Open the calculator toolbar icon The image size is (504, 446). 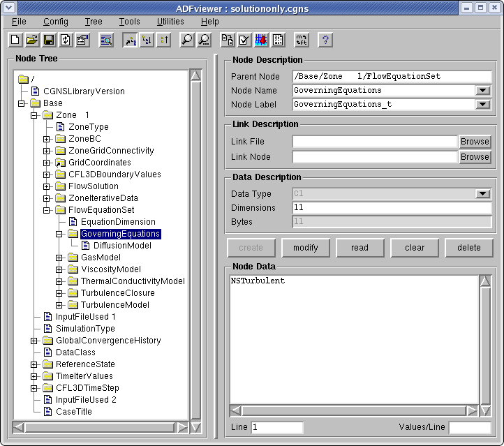(x=278, y=40)
